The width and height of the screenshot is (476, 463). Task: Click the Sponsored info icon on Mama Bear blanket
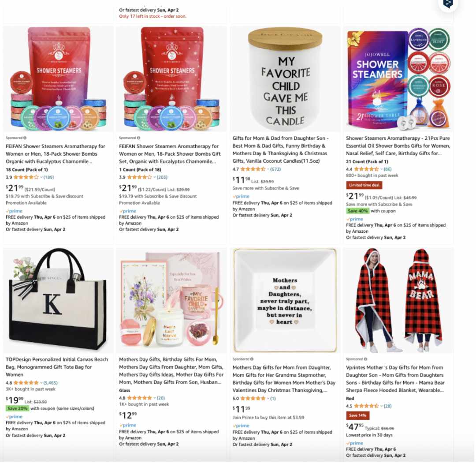(365, 359)
